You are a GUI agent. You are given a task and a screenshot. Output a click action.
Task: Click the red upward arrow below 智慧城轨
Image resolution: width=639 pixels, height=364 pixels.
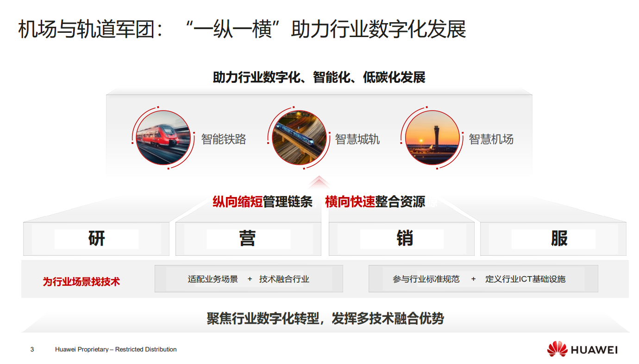point(319,183)
